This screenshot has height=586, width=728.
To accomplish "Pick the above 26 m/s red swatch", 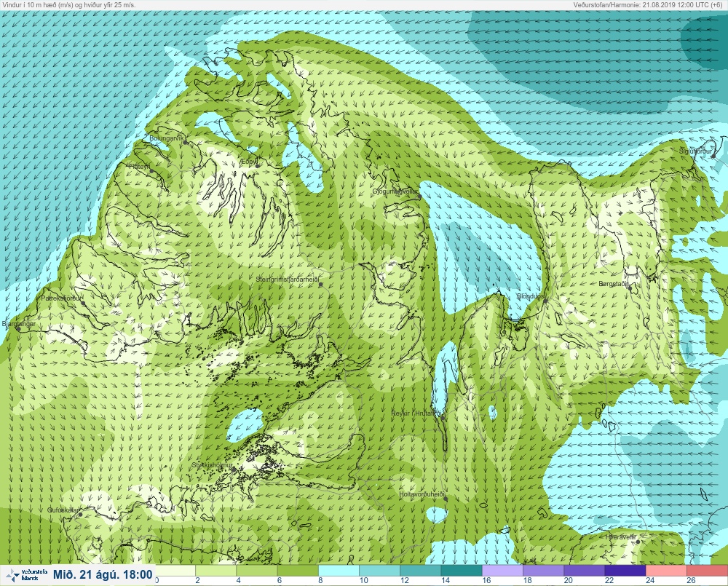I will coord(708,570).
